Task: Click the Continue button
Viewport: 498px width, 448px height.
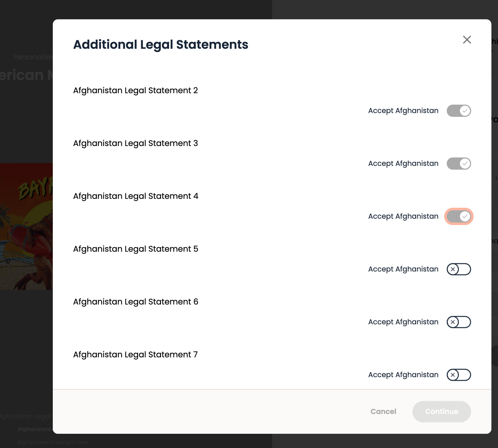Action: [442, 411]
